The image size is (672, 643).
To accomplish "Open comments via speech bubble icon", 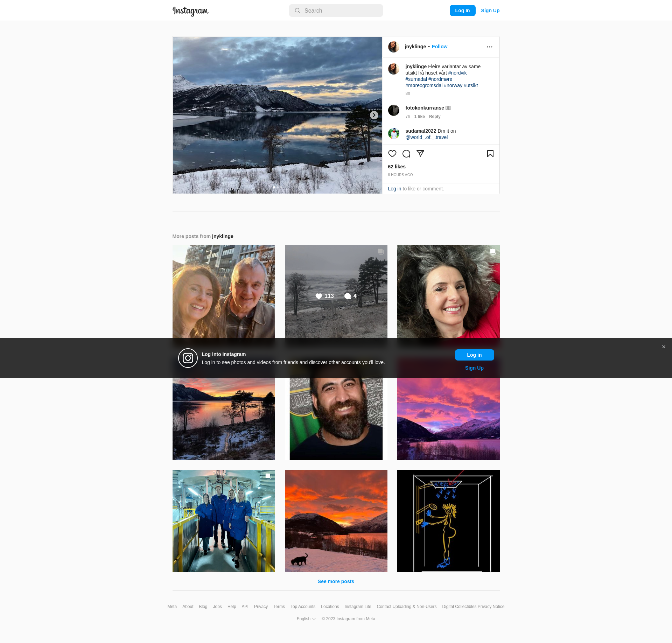I will pos(406,154).
